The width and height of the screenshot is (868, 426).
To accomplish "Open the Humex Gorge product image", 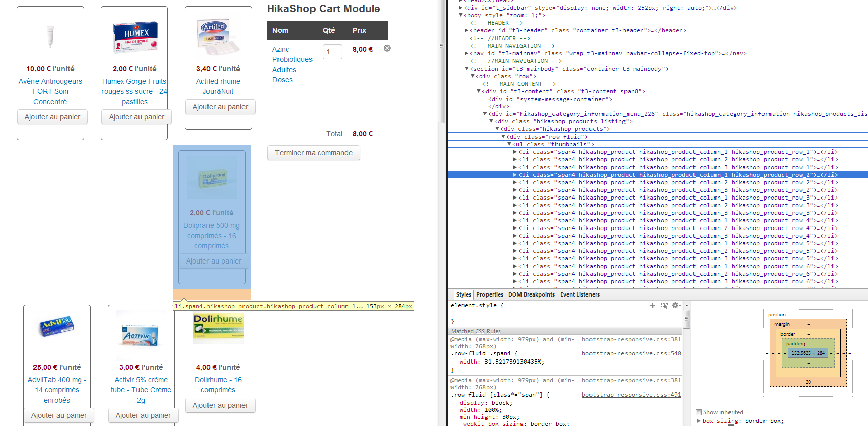I will pyautogui.click(x=134, y=37).
